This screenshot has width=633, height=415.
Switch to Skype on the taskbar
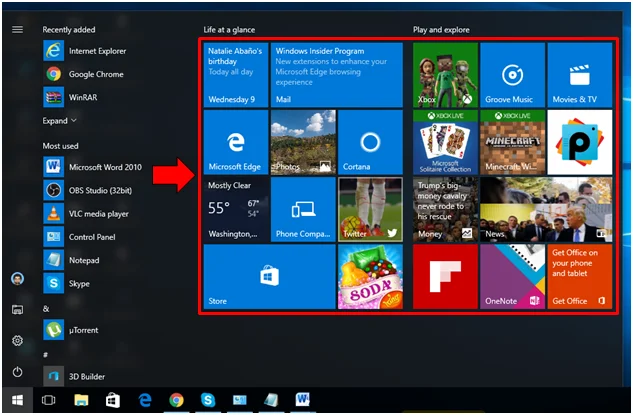click(208, 400)
